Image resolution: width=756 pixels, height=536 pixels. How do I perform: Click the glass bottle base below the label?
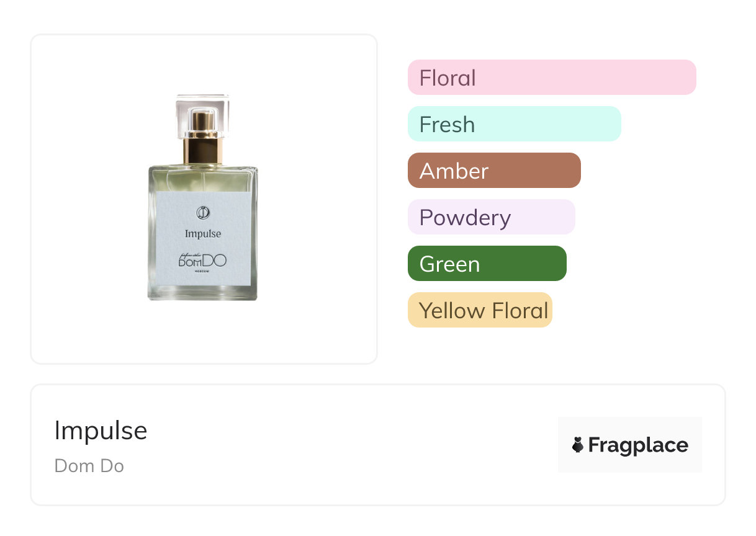pos(203,293)
